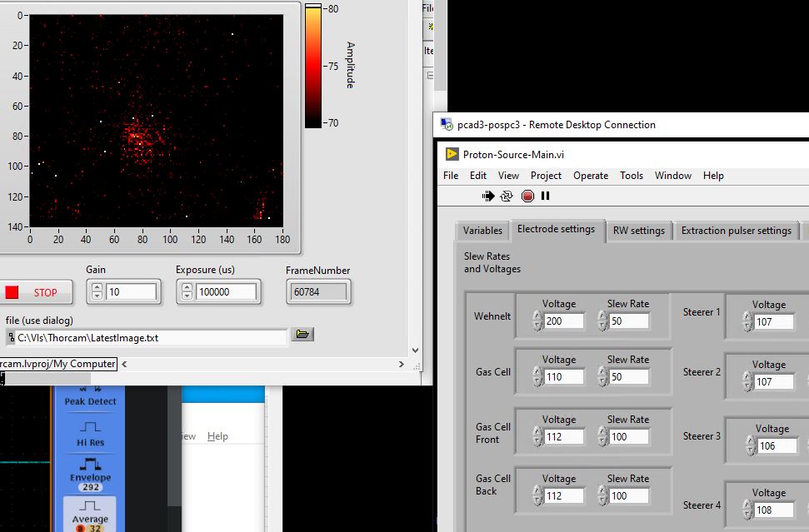The image size is (809, 532).
Task: Click the Pause execution icon
Action: [x=546, y=196]
